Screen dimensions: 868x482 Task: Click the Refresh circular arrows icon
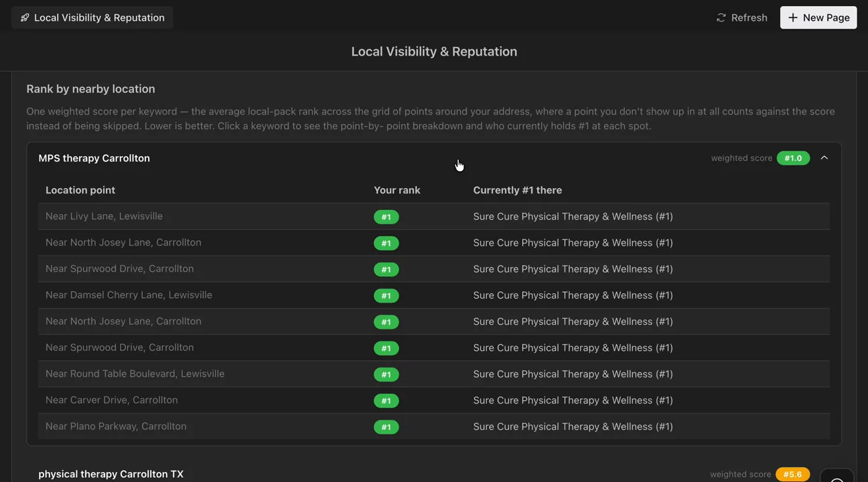click(721, 17)
